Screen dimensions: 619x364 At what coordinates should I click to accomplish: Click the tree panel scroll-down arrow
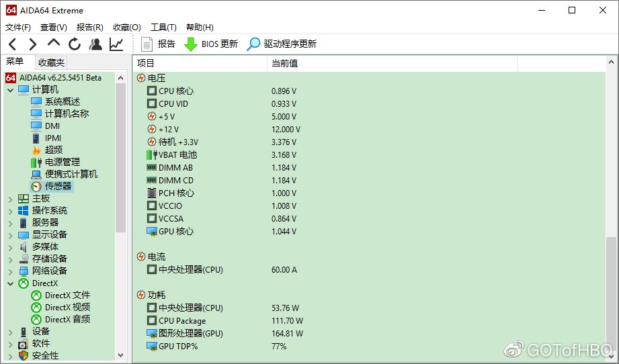tap(121, 355)
